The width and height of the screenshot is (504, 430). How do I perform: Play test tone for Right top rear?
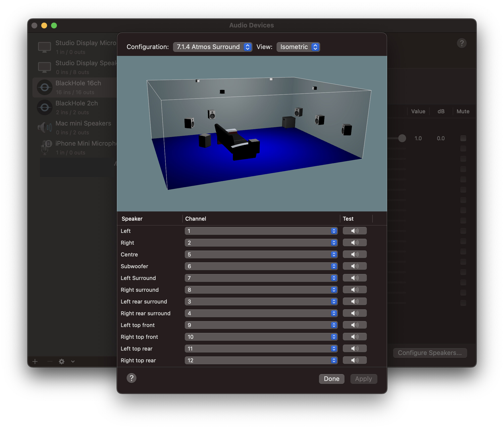(354, 360)
